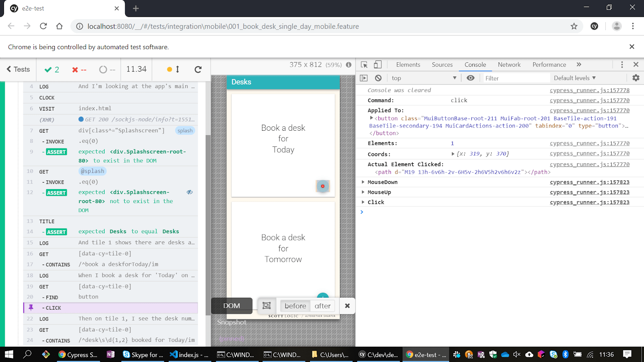644x362 pixels.
Task: Switch to the Network tab
Action: pyautogui.click(x=509, y=64)
